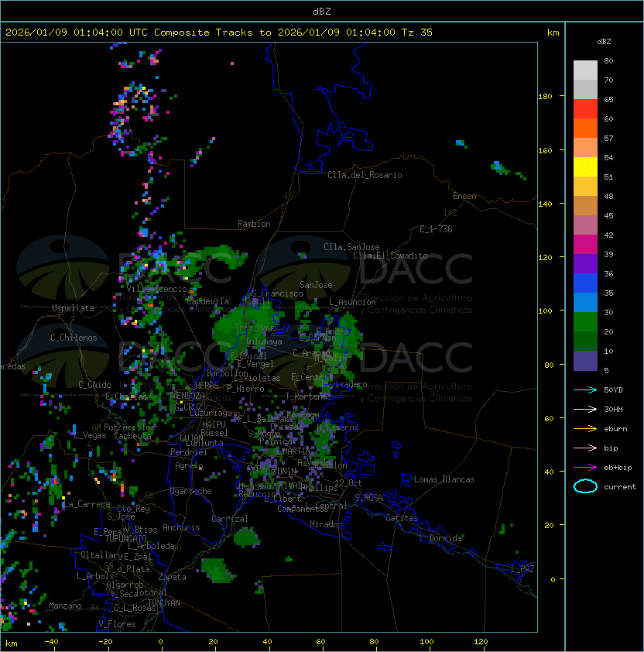The width and height of the screenshot is (644, 652).
Task: Click the Encon place label
Action: coord(464,196)
